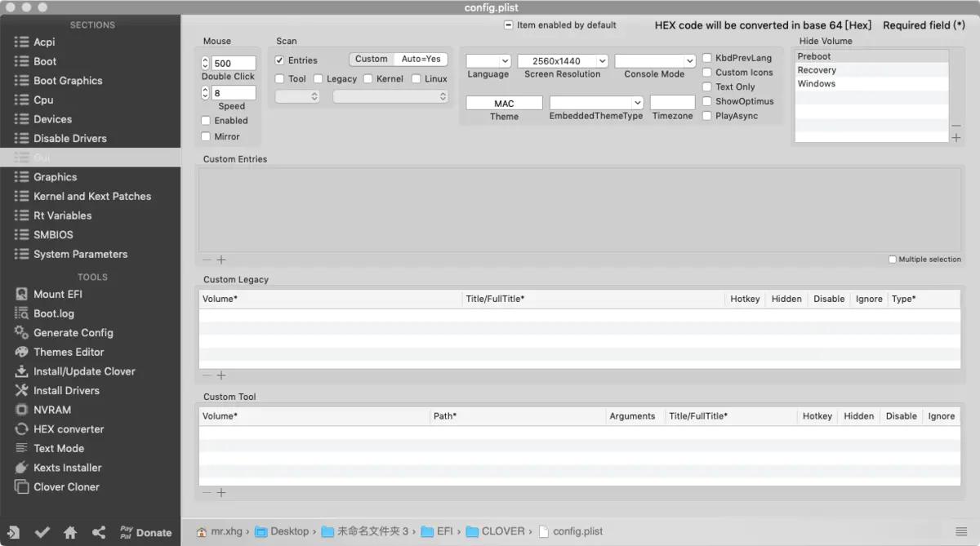Screen dimensions: 980x546
Task: Add a new Custom Legacy entry
Action: coord(220,375)
